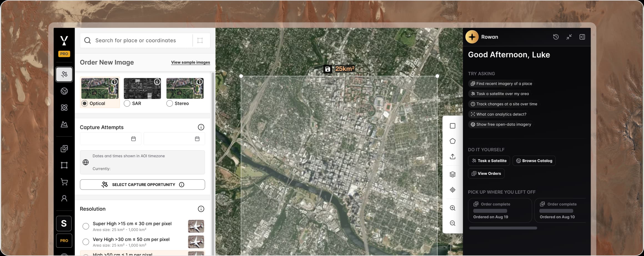Click the Y logo at sidebar top
This screenshot has width=644, height=256.
pos(64,40)
